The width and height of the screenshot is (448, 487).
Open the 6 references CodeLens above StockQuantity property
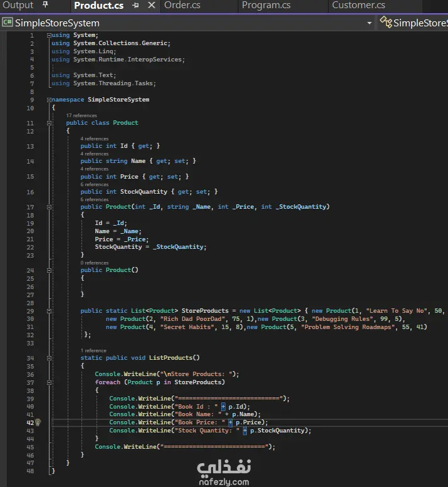(95, 184)
